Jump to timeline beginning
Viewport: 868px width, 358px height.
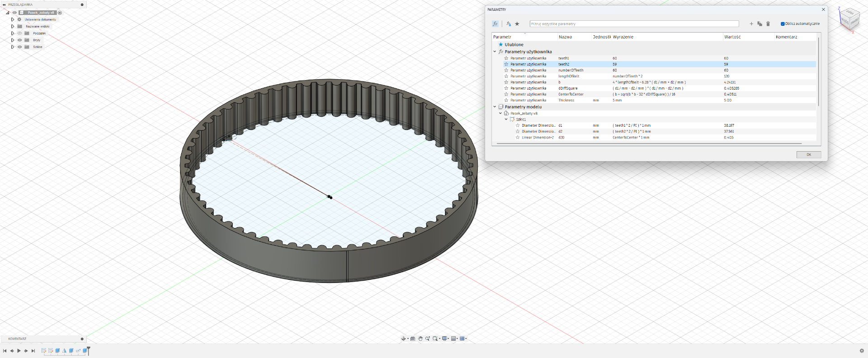[5, 351]
